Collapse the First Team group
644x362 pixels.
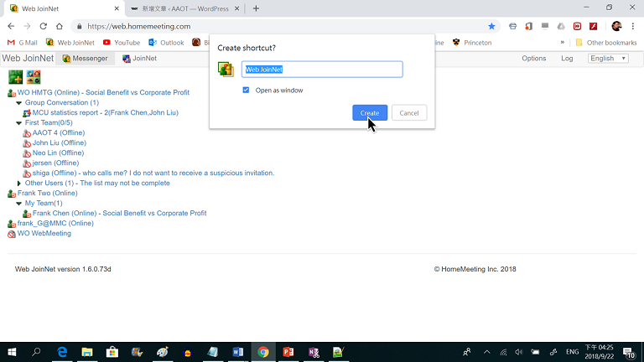(19, 123)
